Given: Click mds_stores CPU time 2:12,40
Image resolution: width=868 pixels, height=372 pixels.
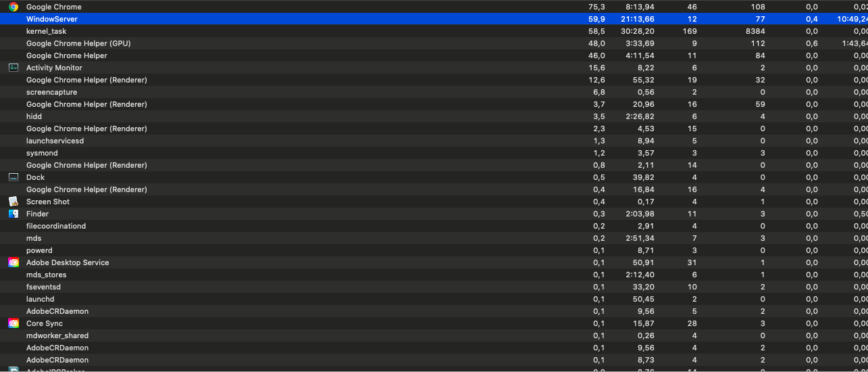Looking at the screenshot, I should click(x=640, y=275).
